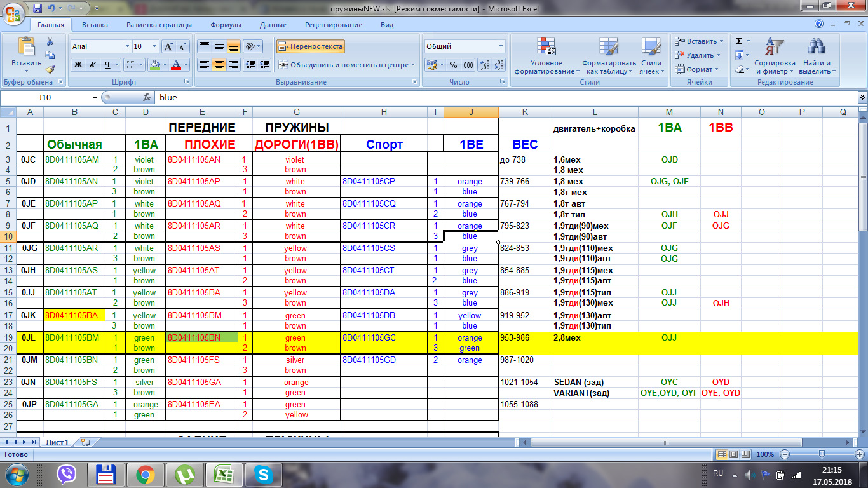Image resolution: width=868 pixels, height=488 pixels.
Task: Apply red font color A icon
Action: (x=177, y=65)
